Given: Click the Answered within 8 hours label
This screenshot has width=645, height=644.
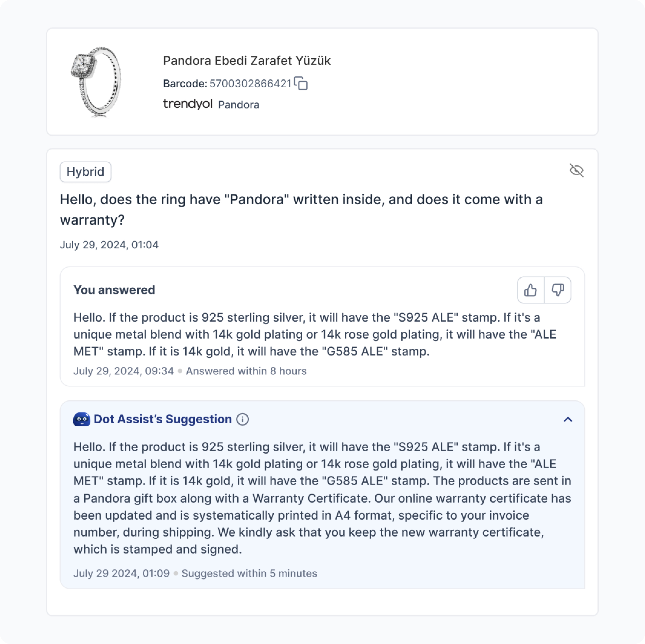Looking at the screenshot, I should (x=246, y=371).
